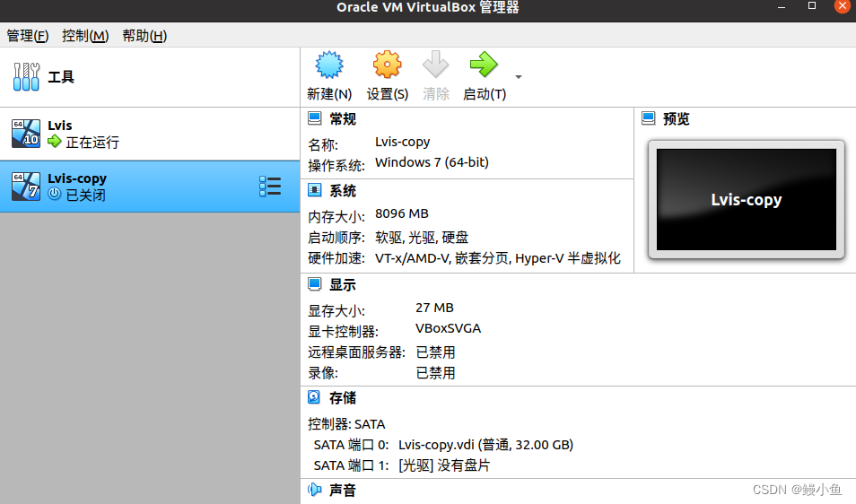Image resolution: width=856 pixels, height=504 pixels.
Task: Click the Preview (预览) monitor icon
Action: (x=649, y=118)
